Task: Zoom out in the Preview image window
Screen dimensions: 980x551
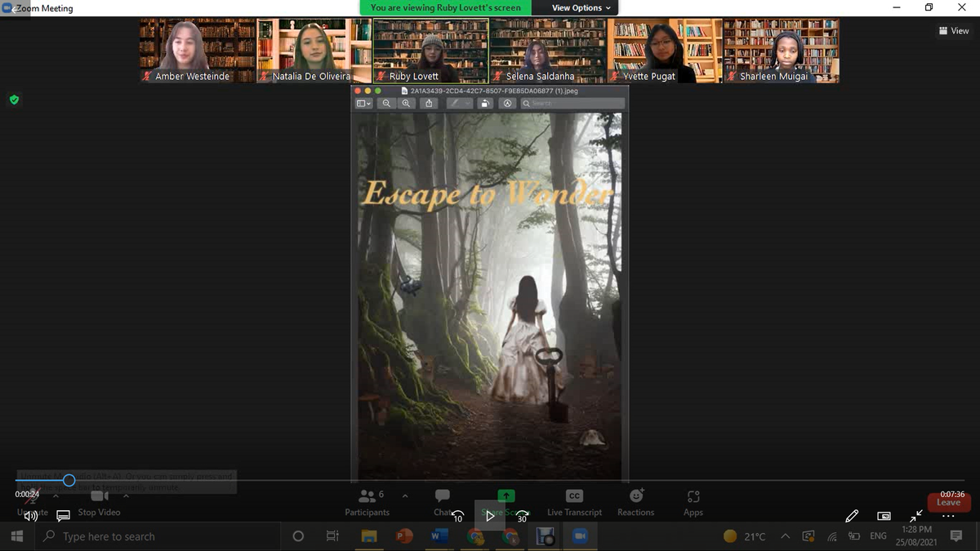Action: click(386, 104)
